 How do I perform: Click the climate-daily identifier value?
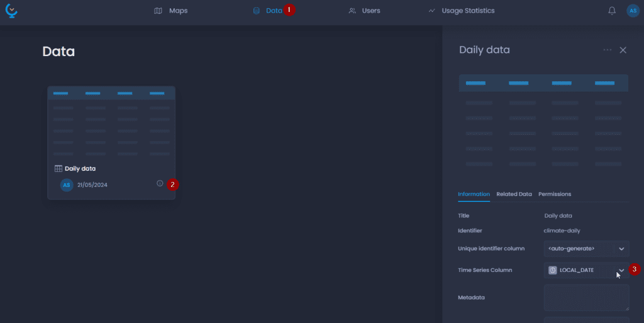(562, 230)
